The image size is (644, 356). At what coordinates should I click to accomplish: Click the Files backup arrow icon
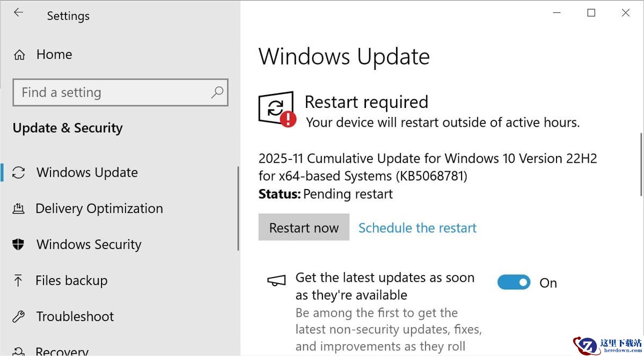click(19, 280)
